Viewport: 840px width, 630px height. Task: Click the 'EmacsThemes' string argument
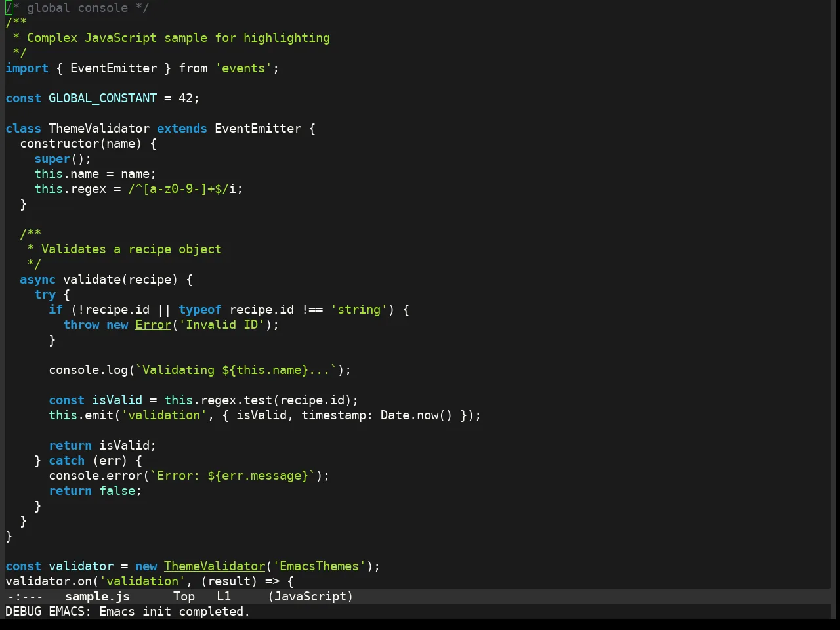point(320,566)
